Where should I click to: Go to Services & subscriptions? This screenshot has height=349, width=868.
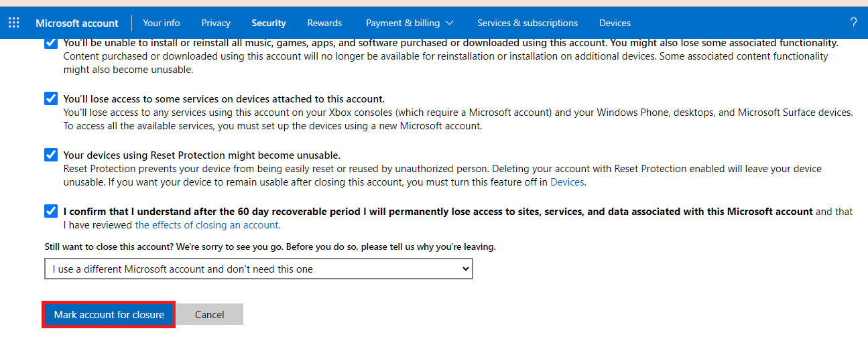point(527,23)
